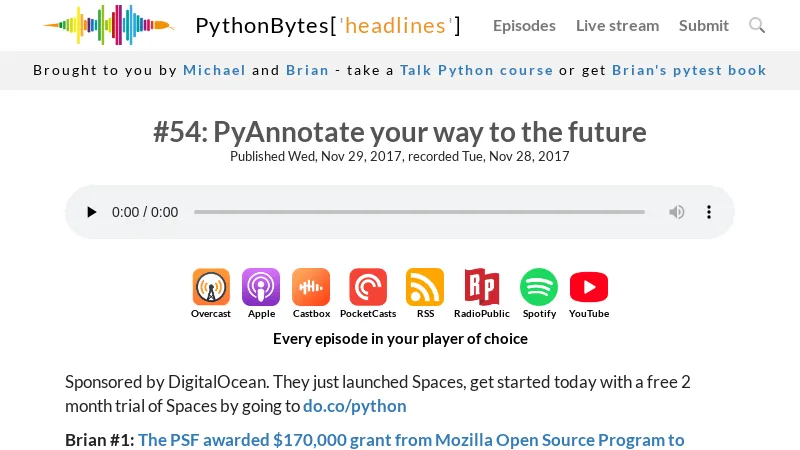Open the Spotify icon
This screenshot has width=800, height=450.
(x=539, y=287)
